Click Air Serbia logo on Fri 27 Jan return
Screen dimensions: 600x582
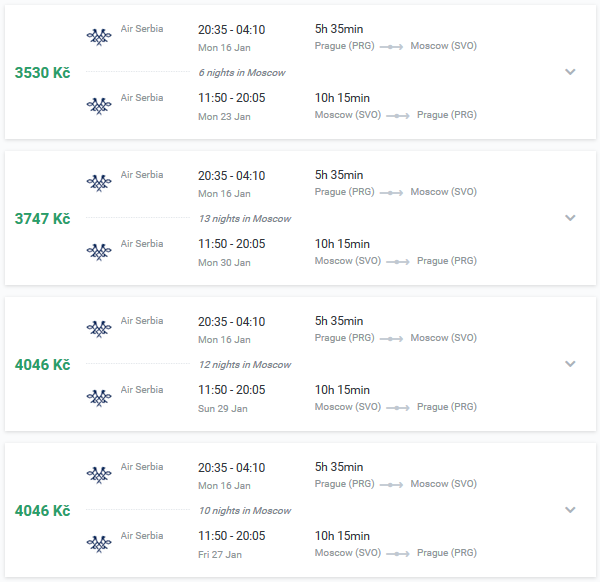[x=99, y=544]
